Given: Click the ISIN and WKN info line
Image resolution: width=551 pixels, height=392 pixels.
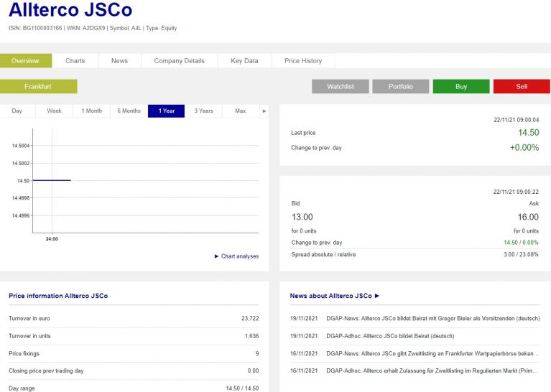Looking at the screenshot, I should [93, 28].
